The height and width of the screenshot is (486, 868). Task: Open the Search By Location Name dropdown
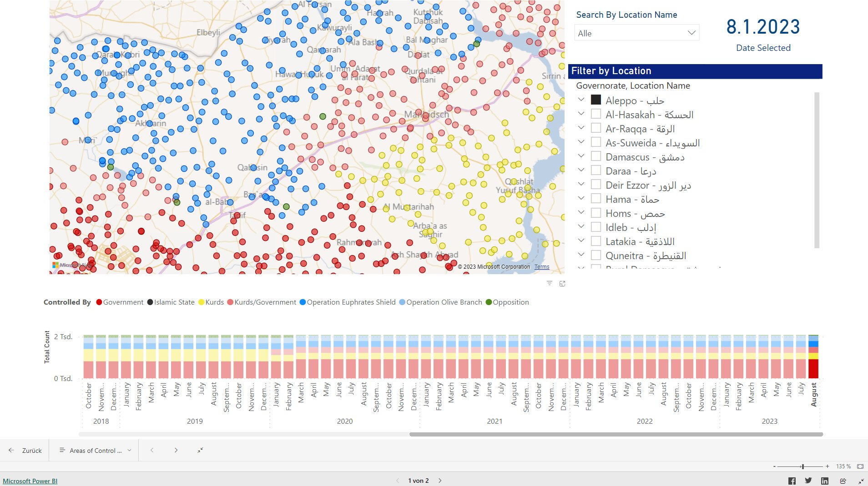tap(636, 33)
